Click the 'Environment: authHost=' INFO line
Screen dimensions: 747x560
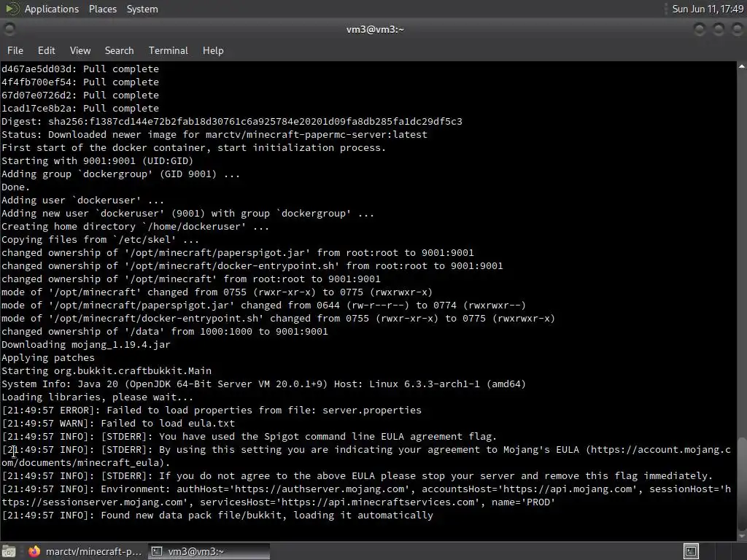(366, 495)
